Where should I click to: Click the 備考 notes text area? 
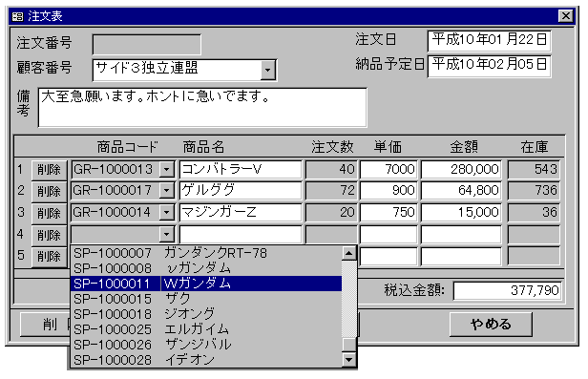(x=202, y=108)
